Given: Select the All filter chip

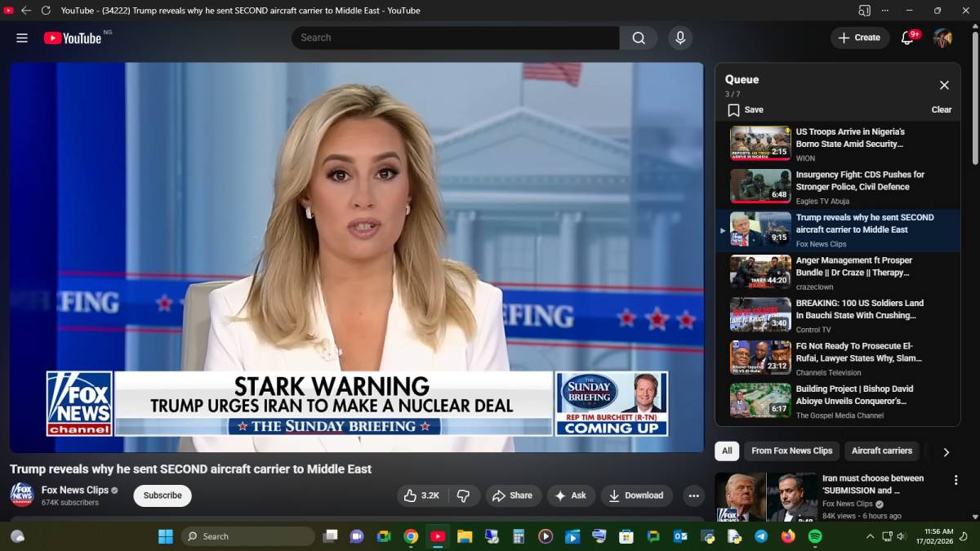Looking at the screenshot, I should (726, 451).
